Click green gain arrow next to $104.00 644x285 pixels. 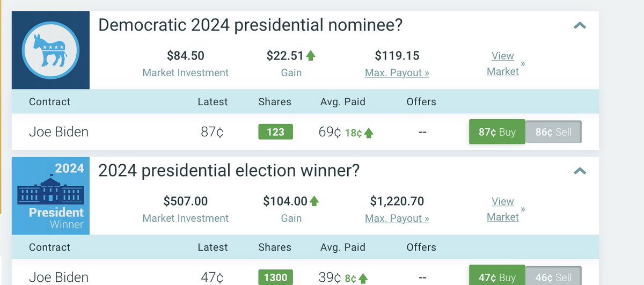point(314,201)
